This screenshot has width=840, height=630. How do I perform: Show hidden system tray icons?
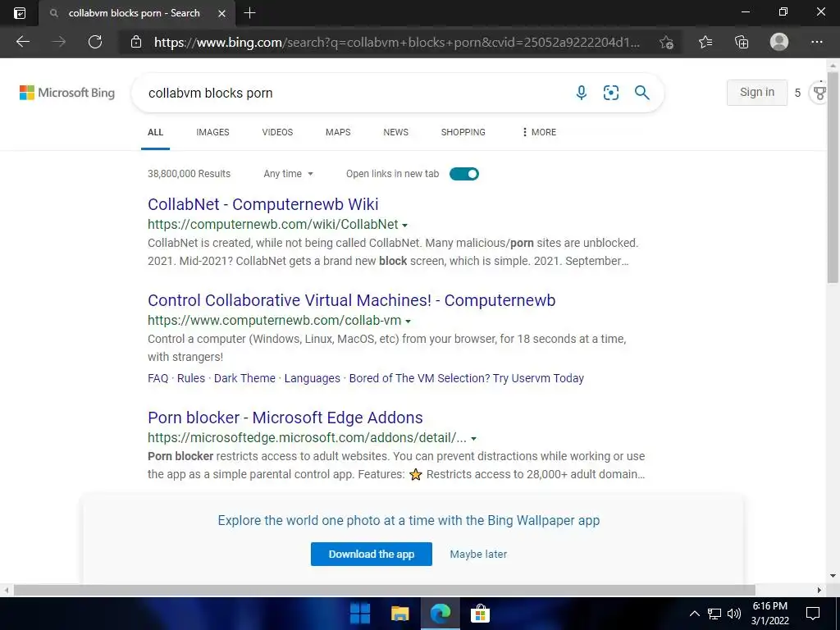coord(694,614)
